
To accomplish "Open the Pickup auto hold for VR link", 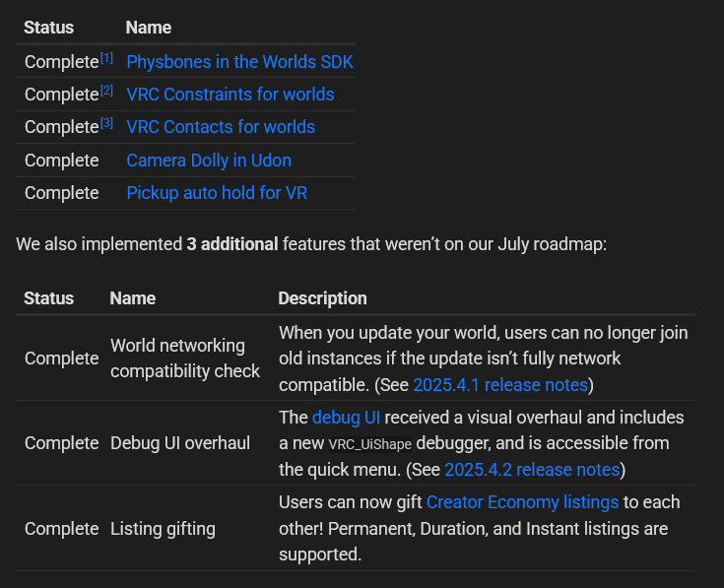I will click(x=217, y=193).
